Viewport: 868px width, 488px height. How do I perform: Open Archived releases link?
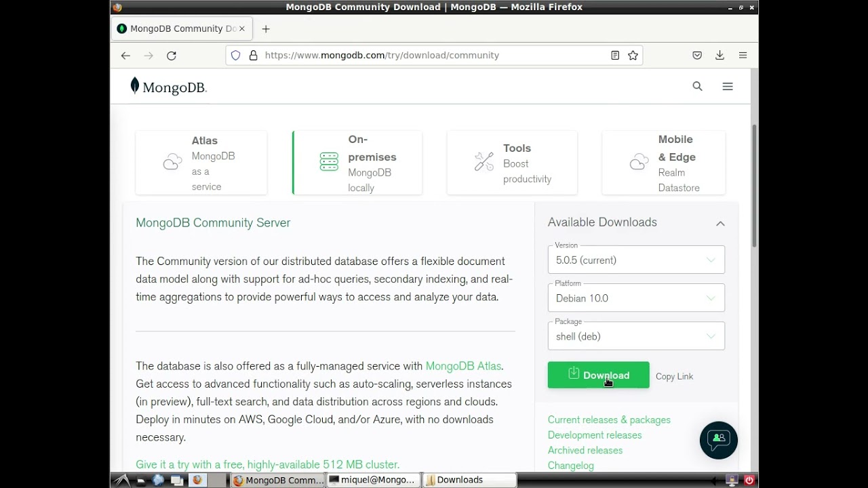585,450
